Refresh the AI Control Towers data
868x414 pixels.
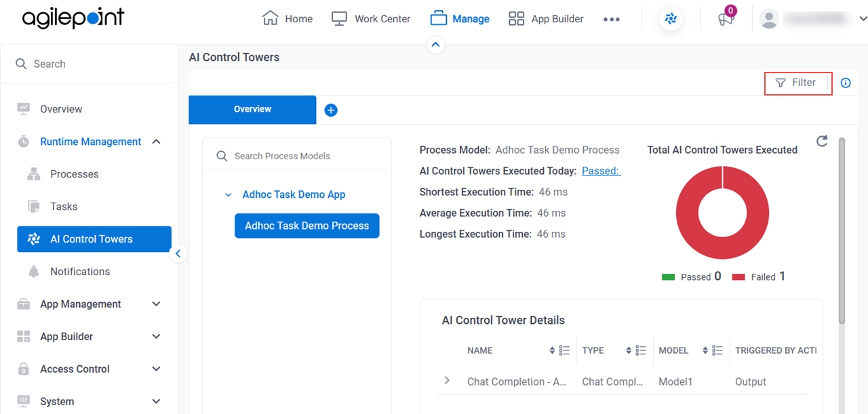tap(822, 141)
